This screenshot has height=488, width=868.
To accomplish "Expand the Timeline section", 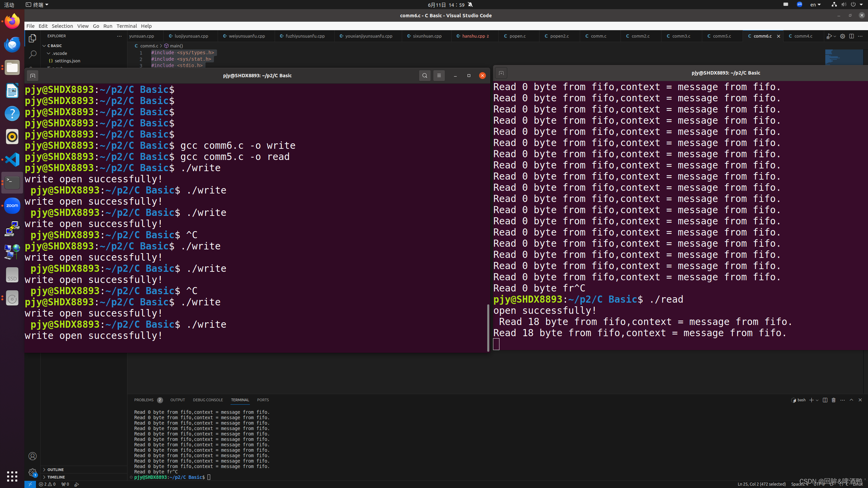I will 84,477.
